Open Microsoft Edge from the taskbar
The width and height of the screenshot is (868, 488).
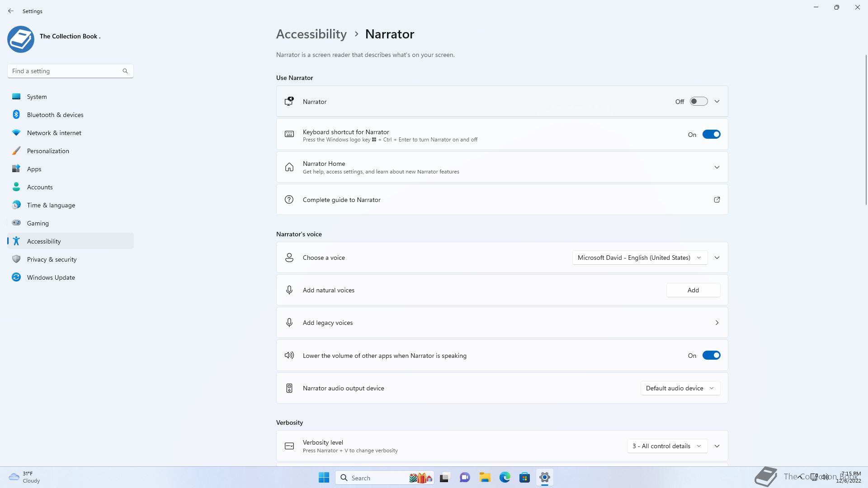tap(505, 478)
